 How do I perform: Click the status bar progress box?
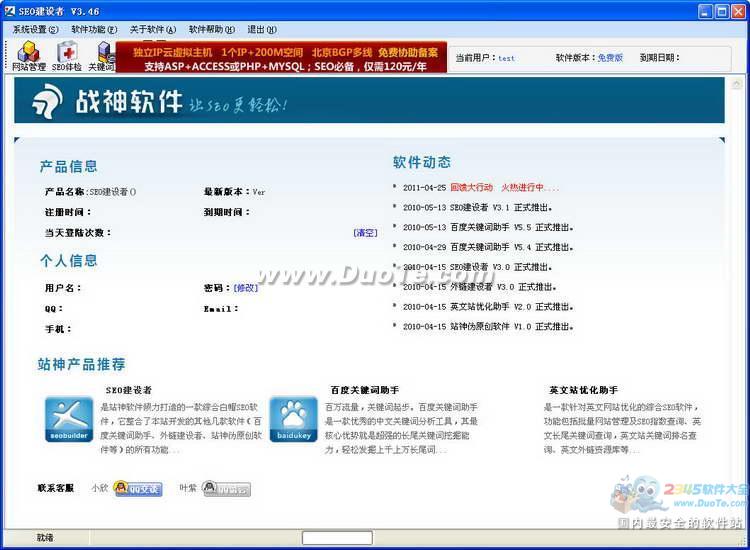tap(337, 538)
